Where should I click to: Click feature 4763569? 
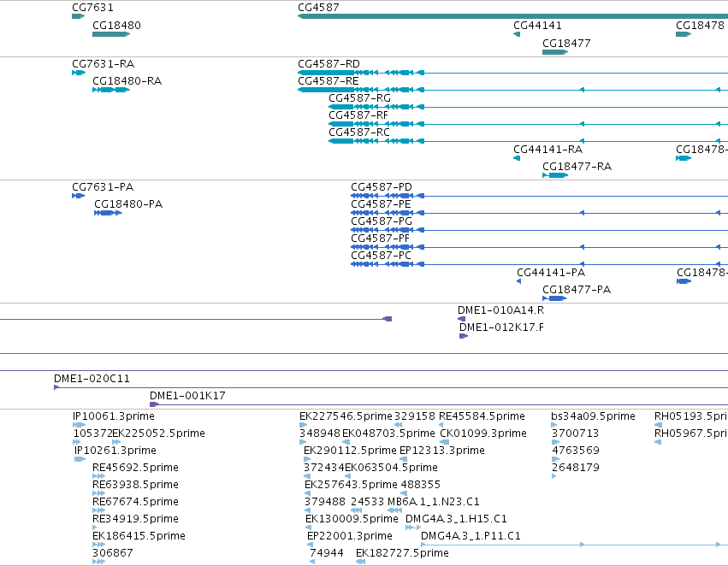tap(576, 451)
